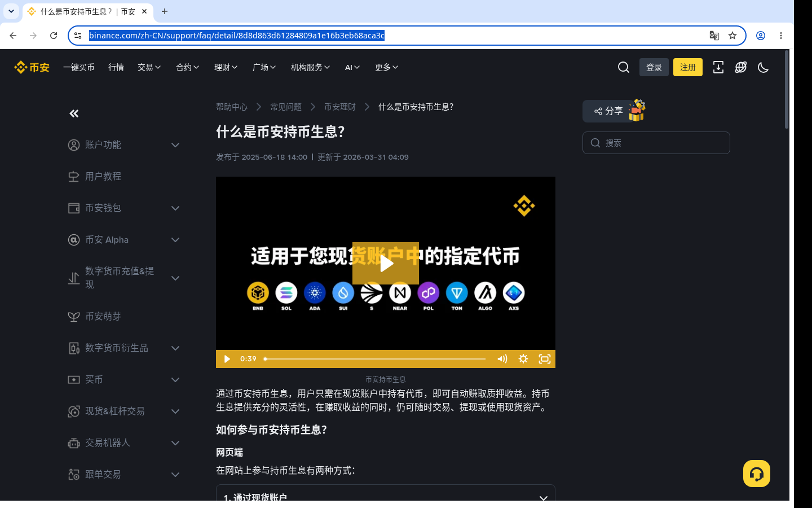
Task: Enter video fullscreen mode
Action: 545,359
